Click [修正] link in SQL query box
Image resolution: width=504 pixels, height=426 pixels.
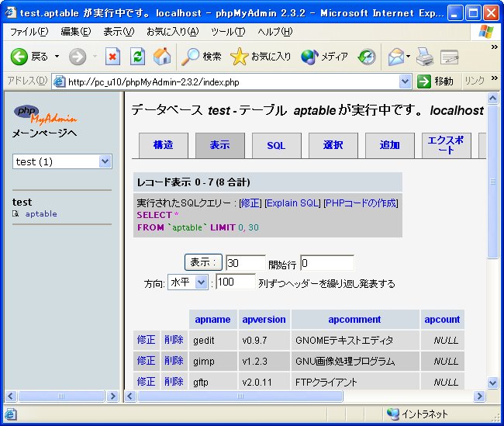coord(250,203)
